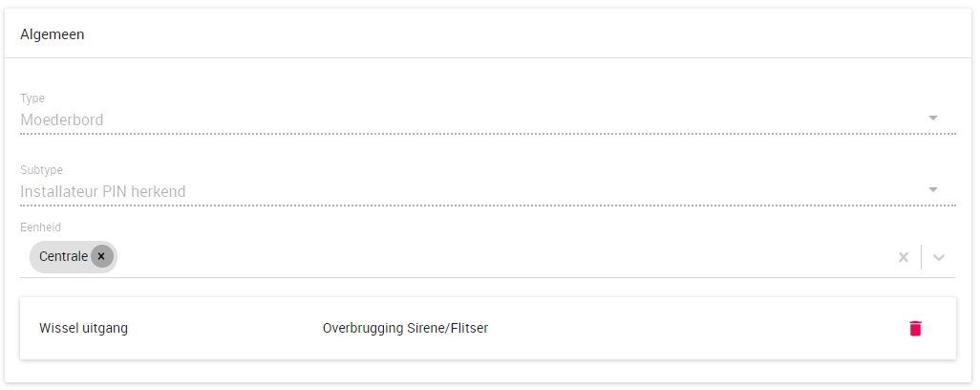Clear all selected Eenheid values
This screenshot has height=390, width=980.
tap(903, 257)
